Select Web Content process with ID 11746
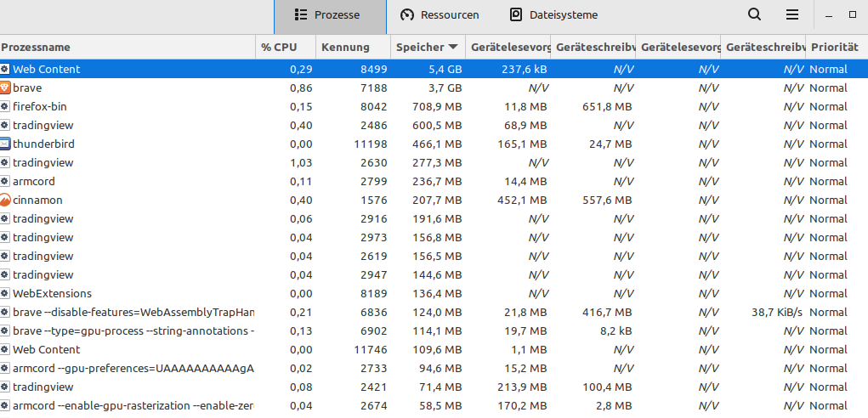Viewport: 868px width, 418px height. click(434, 350)
